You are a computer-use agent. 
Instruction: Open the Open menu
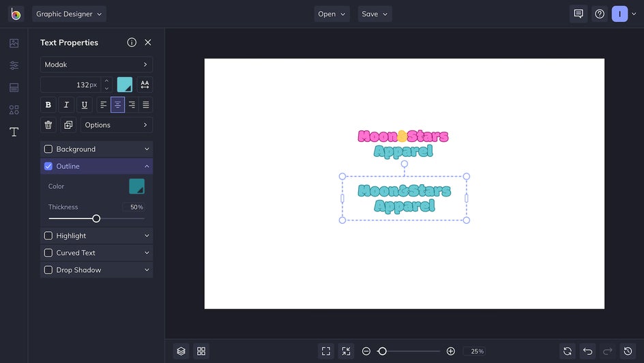click(x=332, y=14)
